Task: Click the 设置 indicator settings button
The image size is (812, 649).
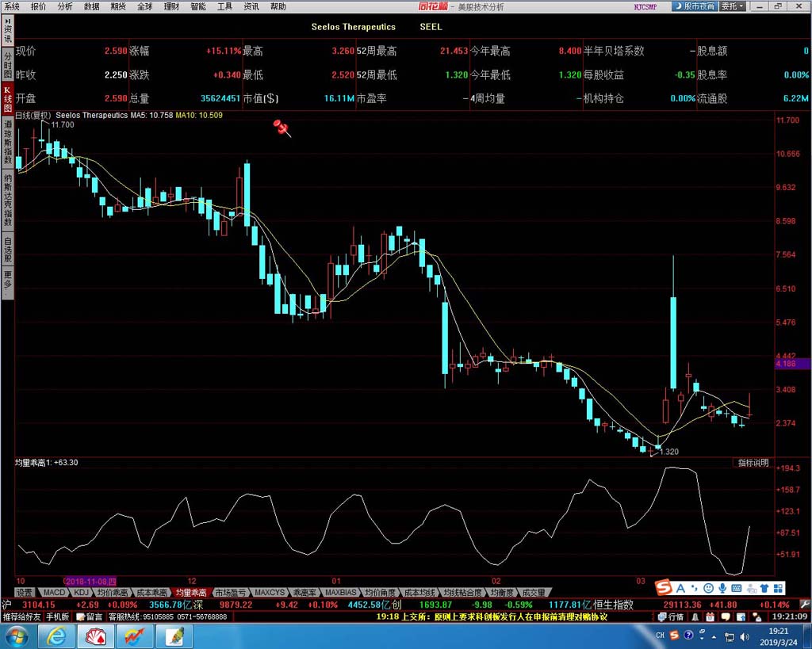Action: (25, 593)
